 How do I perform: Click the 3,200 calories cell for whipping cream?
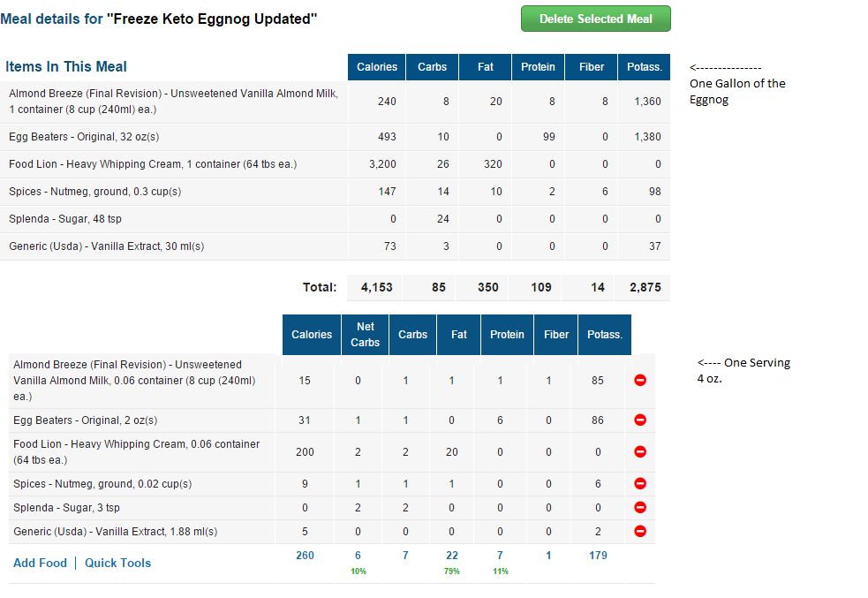point(382,164)
